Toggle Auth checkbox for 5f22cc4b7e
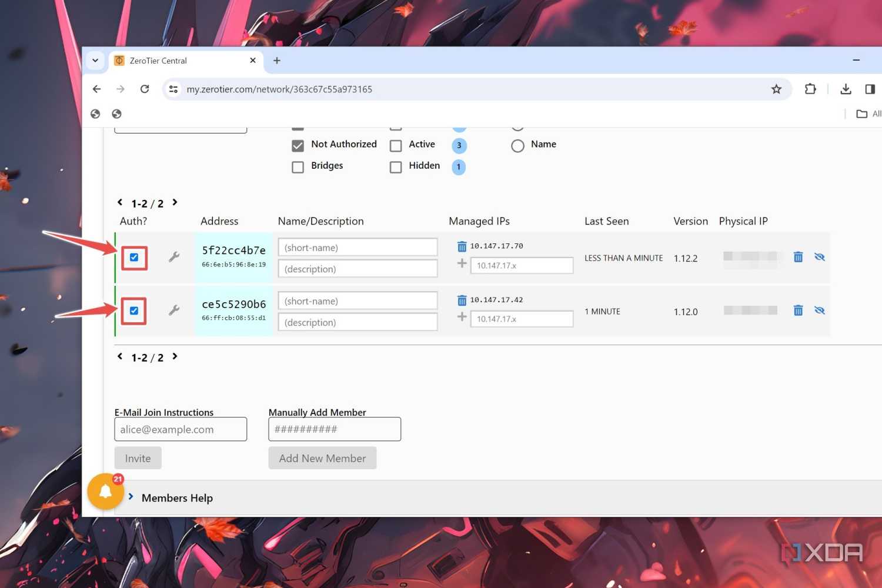The image size is (882, 588). [x=134, y=258]
